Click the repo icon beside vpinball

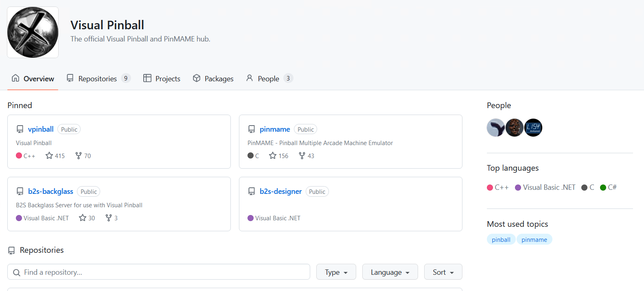point(20,129)
